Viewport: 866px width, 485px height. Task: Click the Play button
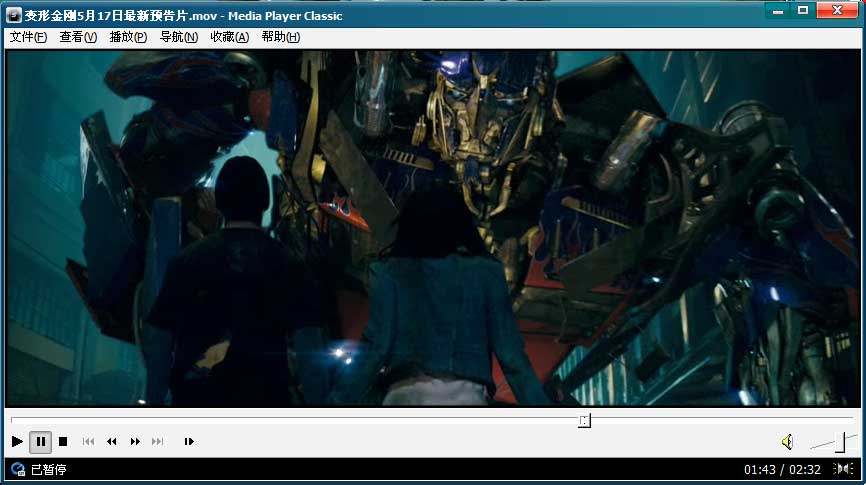point(17,441)
